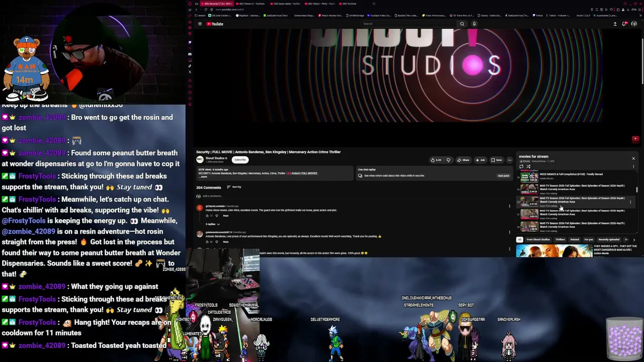Dislike the video with thumbs-down
Image resolution: width=644 pixels, height=362 pixels.
point(449,160)
